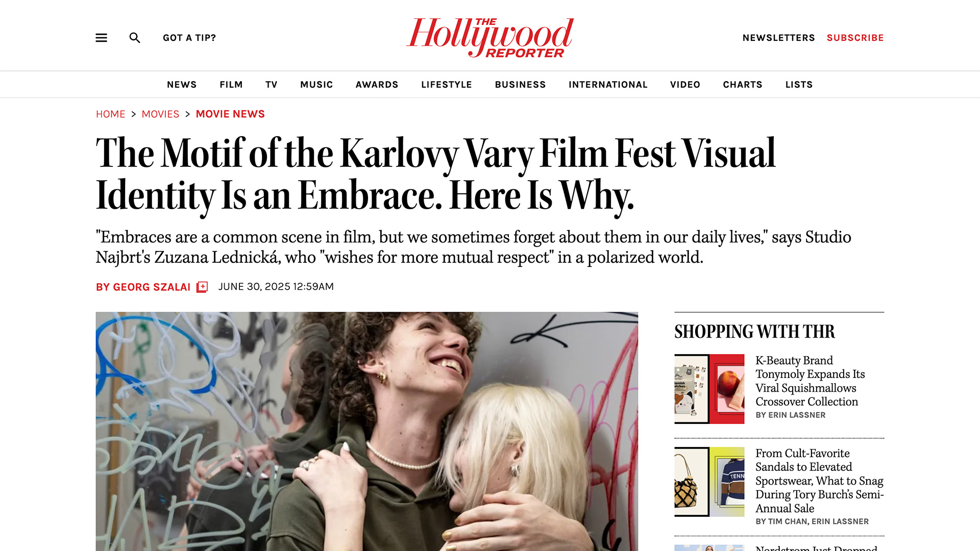Screen dimensions: 980x551
Task: Open the International navigation item
Action: pyautogui.click(x=608, y=85)
